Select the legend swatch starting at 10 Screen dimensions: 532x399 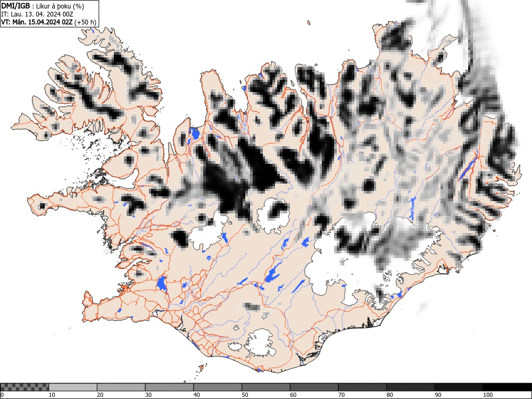[x=73, y=387]
